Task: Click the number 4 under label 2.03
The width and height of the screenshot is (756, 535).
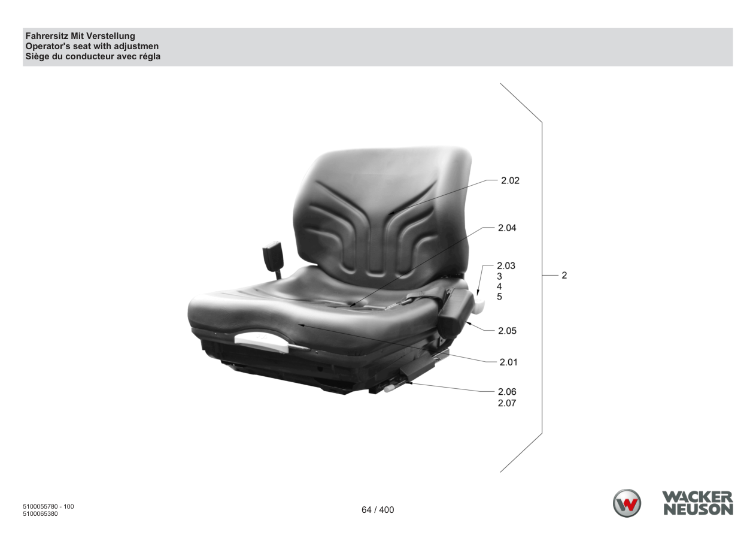Action: (499, 286)
